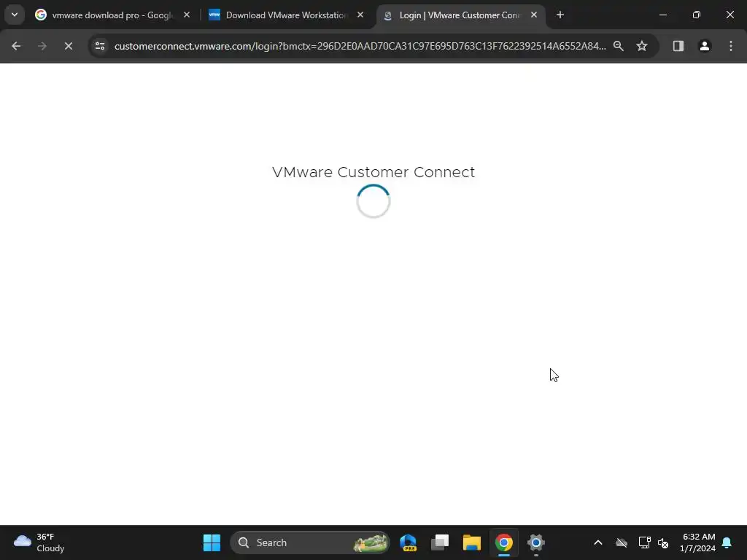Open the Settings gear app on taskbar

click(535, 542)
